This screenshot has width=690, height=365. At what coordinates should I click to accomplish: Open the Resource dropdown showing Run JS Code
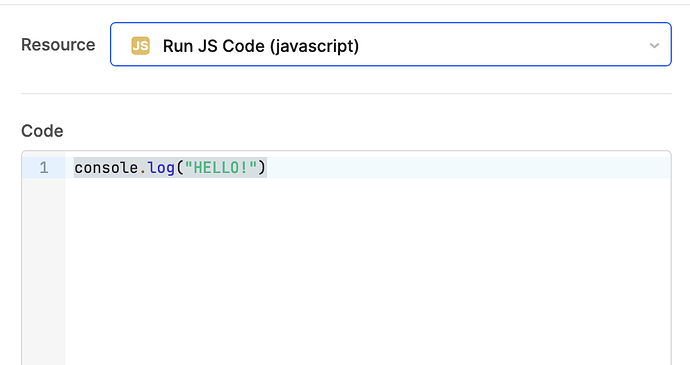click(390, 44)
